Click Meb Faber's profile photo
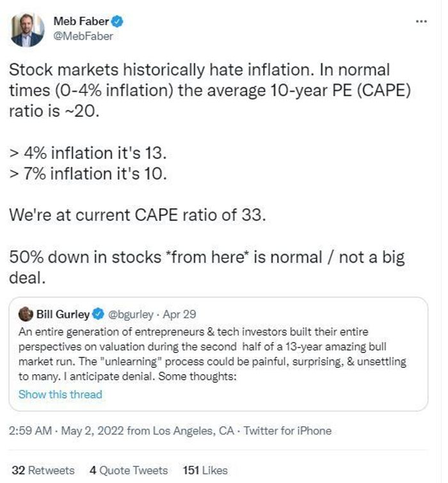Image resolution: width=448 pixels, height=483 pixels. point(28,29)
